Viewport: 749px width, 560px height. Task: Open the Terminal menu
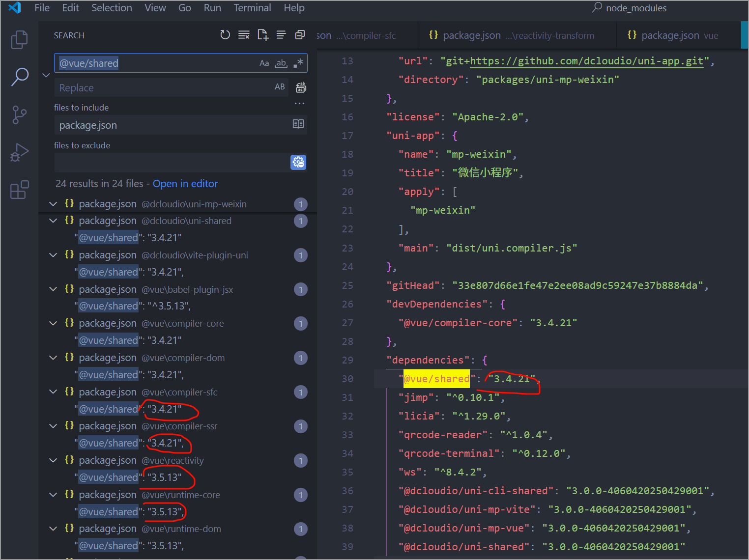click(x=252, y=8)
